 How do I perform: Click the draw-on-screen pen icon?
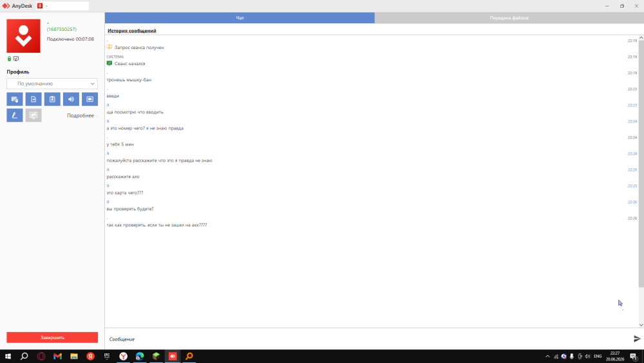point(14,115)
